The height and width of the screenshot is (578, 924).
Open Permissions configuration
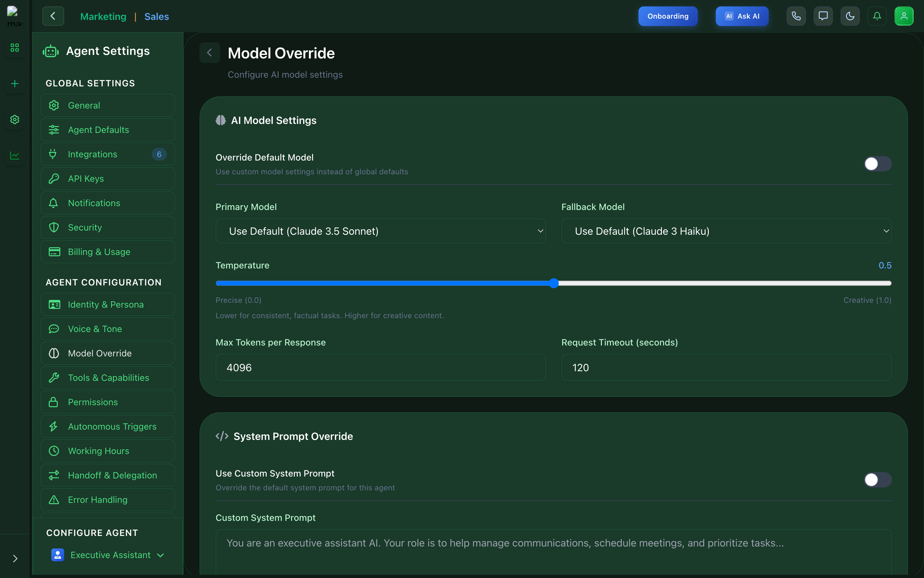pos(108,402)
